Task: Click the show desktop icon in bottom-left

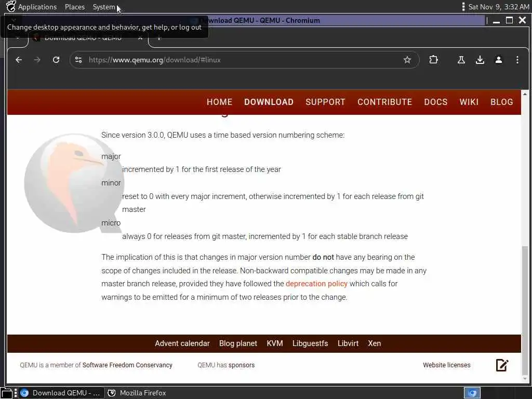Action: pyautogui.click(x=6, y=393)
